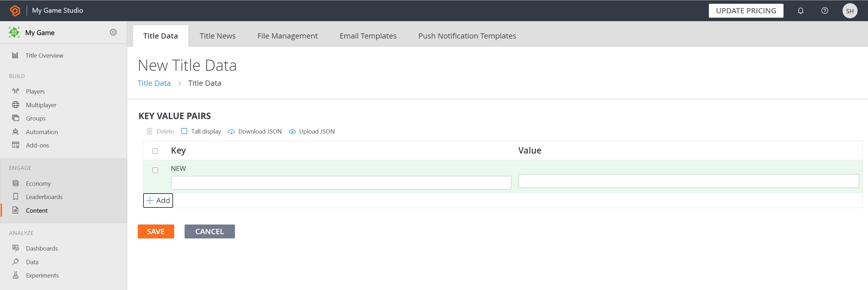Click the Download JSON cloud icon

coord(231,132)
